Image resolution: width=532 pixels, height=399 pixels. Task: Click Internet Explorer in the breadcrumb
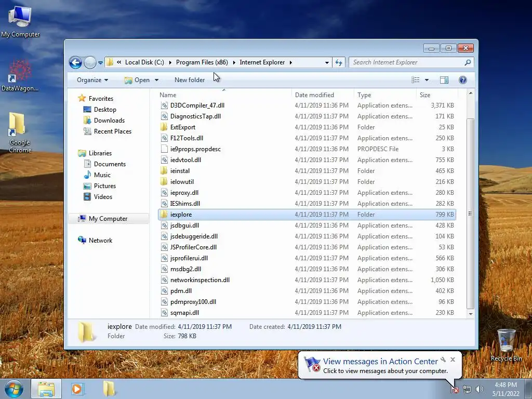click(262, 62)
